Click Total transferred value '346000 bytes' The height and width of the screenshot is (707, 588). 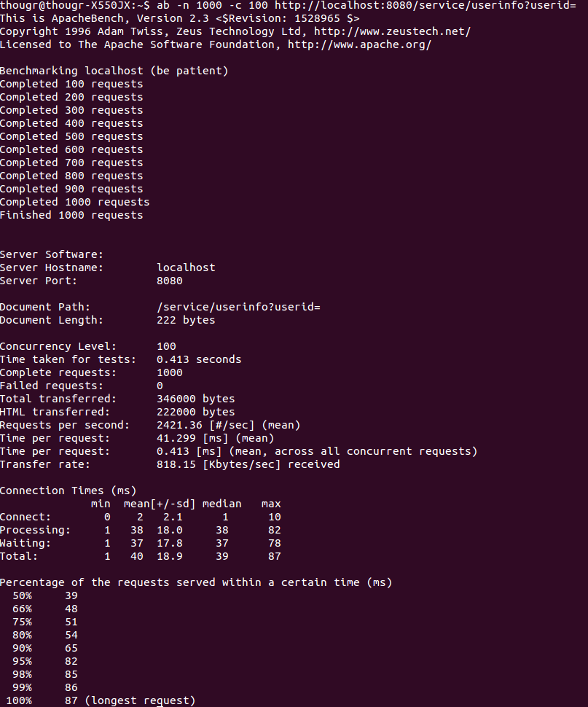click(x=196, y=399)
